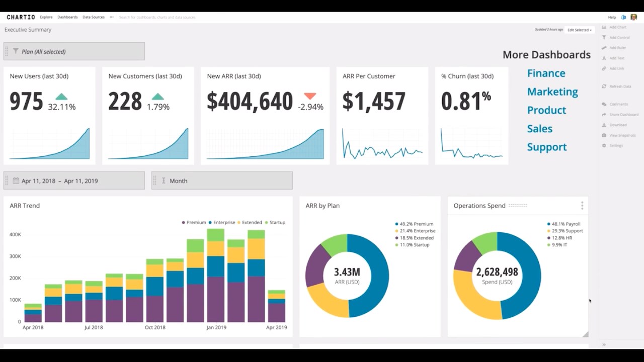644x362 pixels.
Task: Toggle Enterprise series in ARR Trend legend
Action: coord(221,222)
